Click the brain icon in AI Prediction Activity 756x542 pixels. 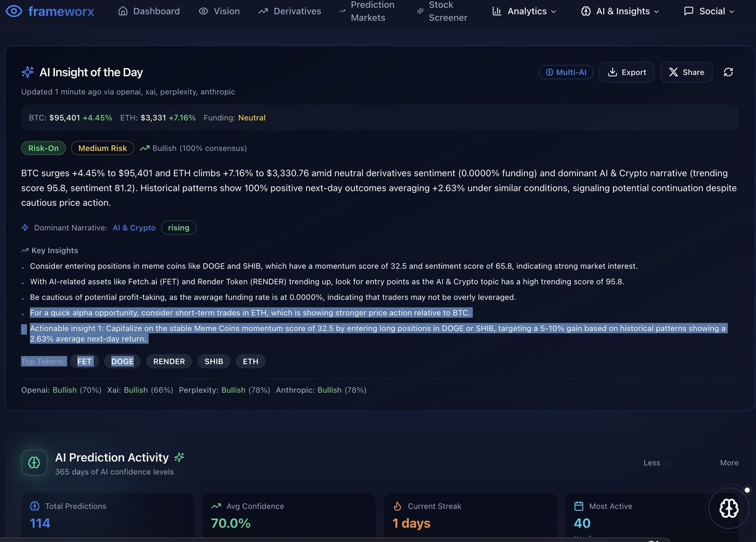click(34, 462)
